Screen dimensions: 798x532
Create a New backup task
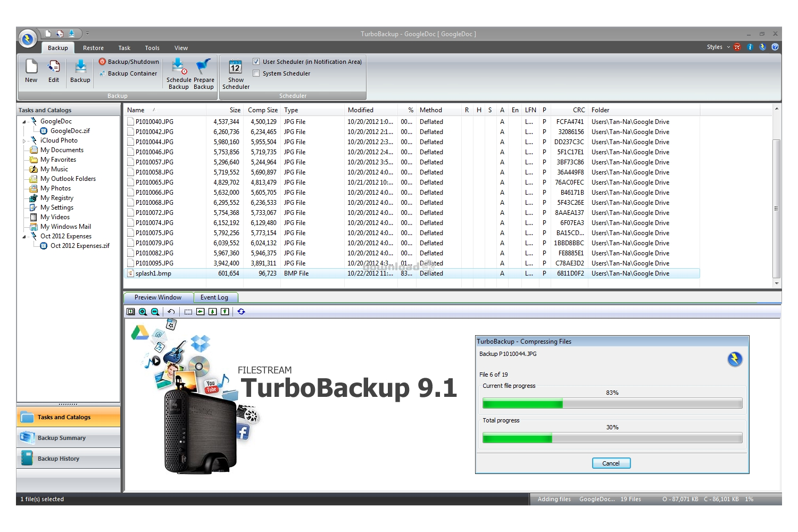pyautogui.click(x=31, y=71)
